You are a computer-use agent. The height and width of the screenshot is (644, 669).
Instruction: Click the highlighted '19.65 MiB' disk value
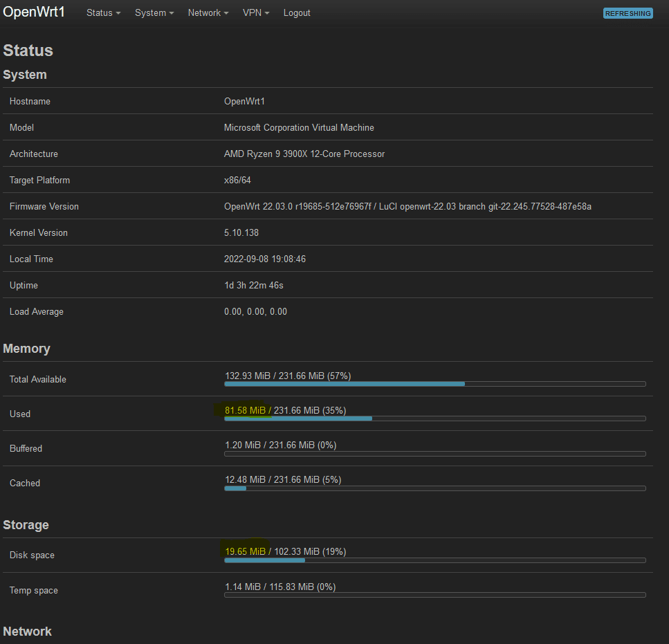click(246, 551)
